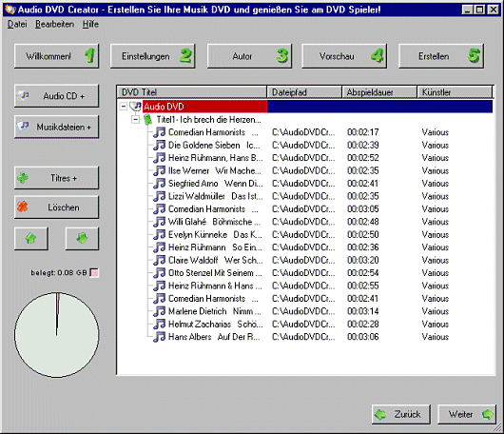Click red X icon on Löschen button

[23, 207]
